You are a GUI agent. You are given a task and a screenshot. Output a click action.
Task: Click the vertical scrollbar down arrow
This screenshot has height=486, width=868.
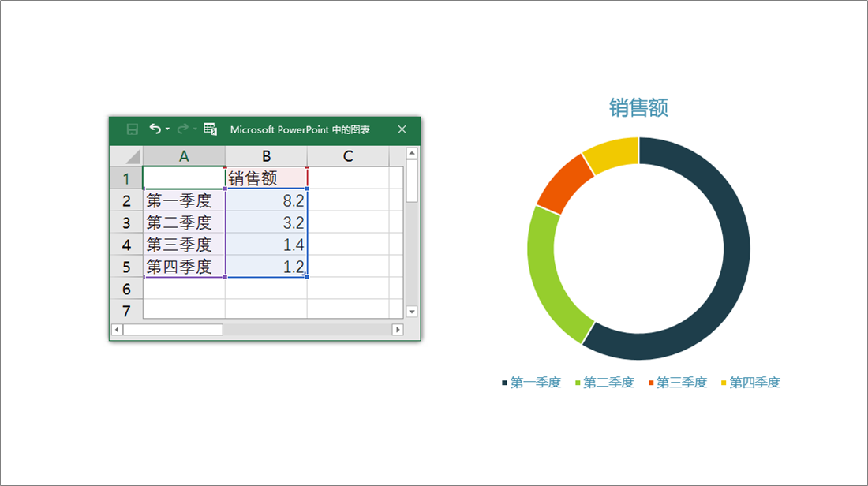[x=411, y=312]
